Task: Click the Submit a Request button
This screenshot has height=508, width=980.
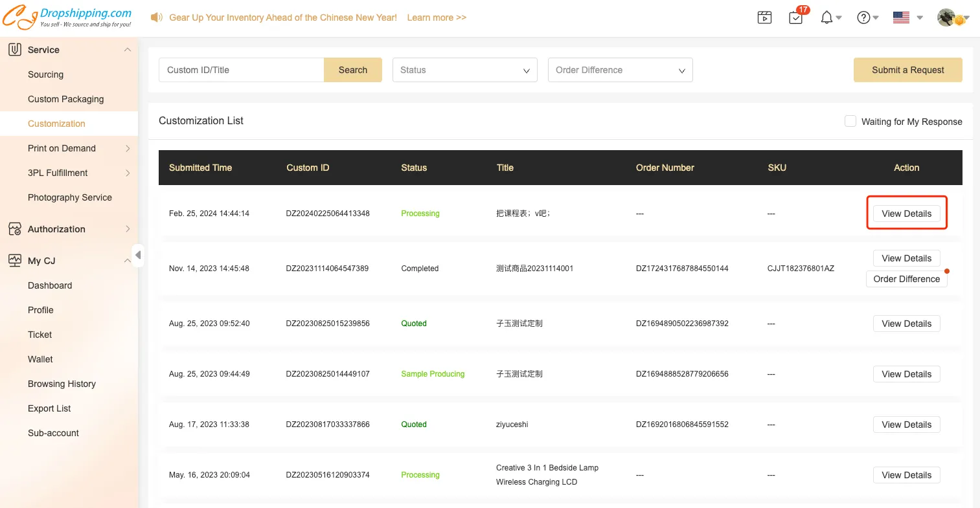Action: pyautogui.click(x=907, y=70)
